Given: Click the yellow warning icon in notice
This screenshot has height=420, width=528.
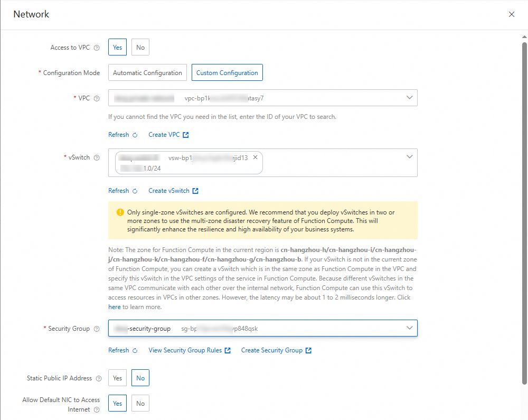Looking at the screenshot, I should (x=120, y=212).
